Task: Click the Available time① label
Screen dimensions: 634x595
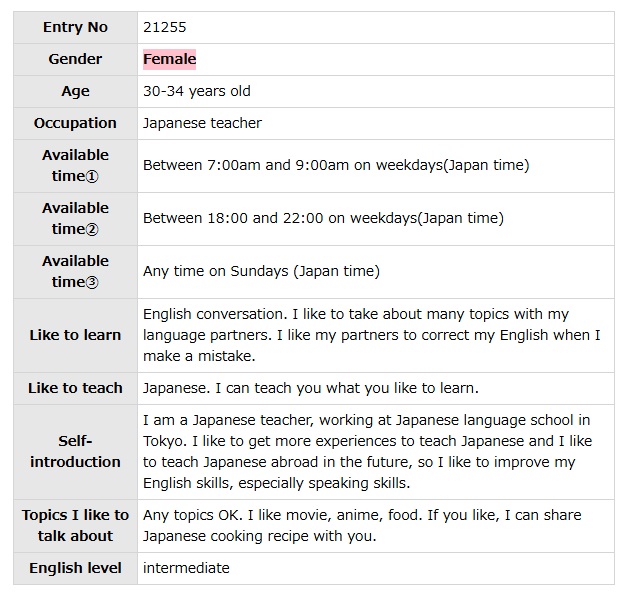Action: coord(75,165)
